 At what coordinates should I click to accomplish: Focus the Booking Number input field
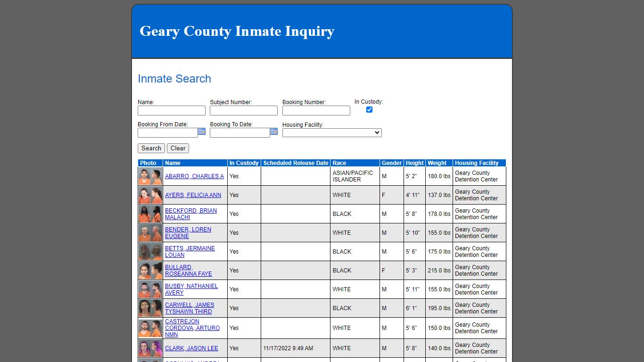(x=316, y=110)
